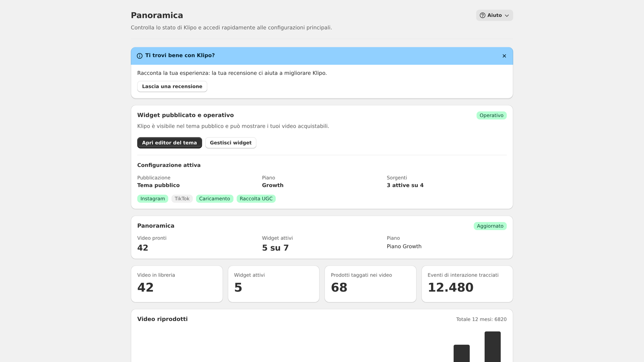Click the "Tema pubblico" publication value
The width and height of the screenshot is (644, 362).
click(159, 185)
